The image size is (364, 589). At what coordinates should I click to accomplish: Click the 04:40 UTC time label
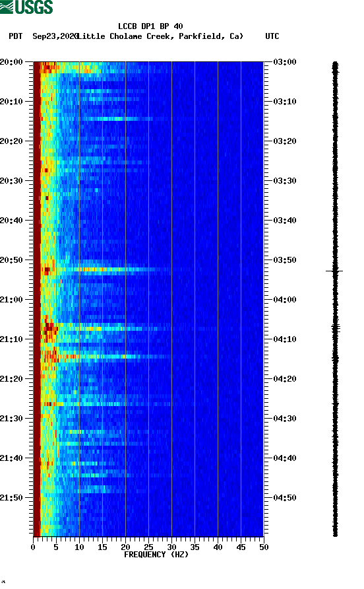coord(285,458)
